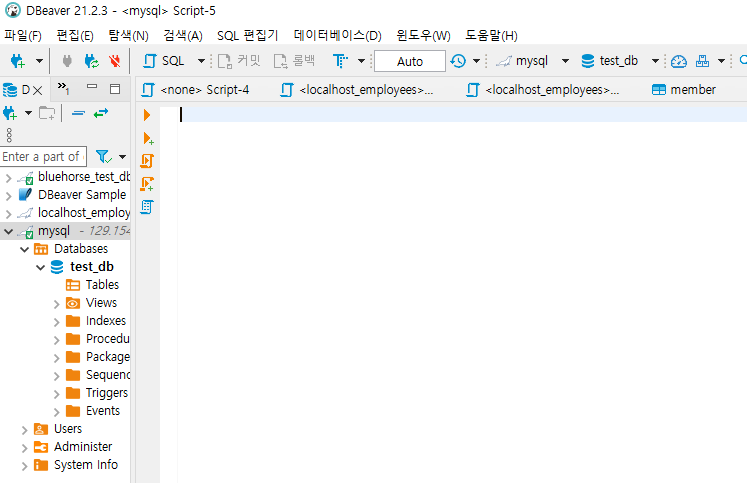Click the Connect plug icon in the toolbar

(x=67, y=61)
